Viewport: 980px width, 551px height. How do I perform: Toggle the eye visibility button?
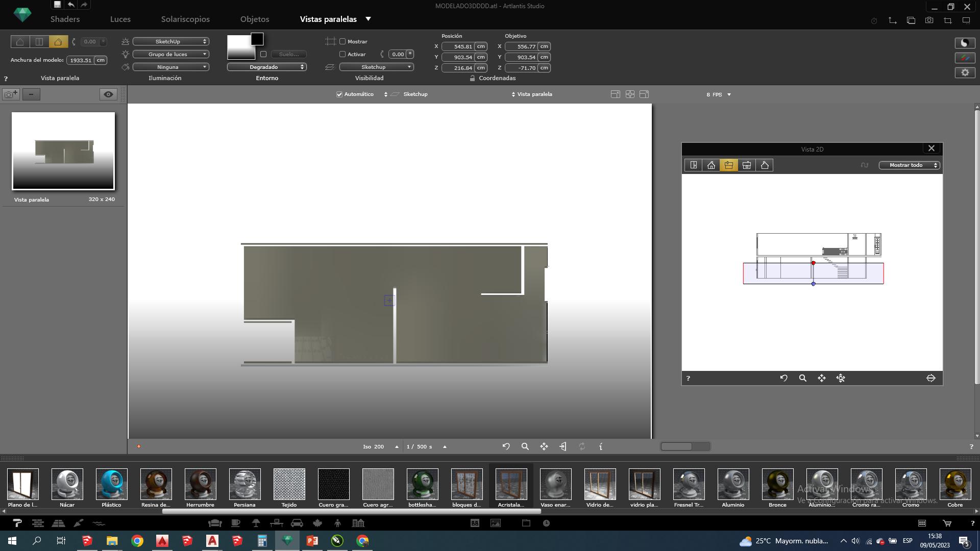tap(108, 94)
